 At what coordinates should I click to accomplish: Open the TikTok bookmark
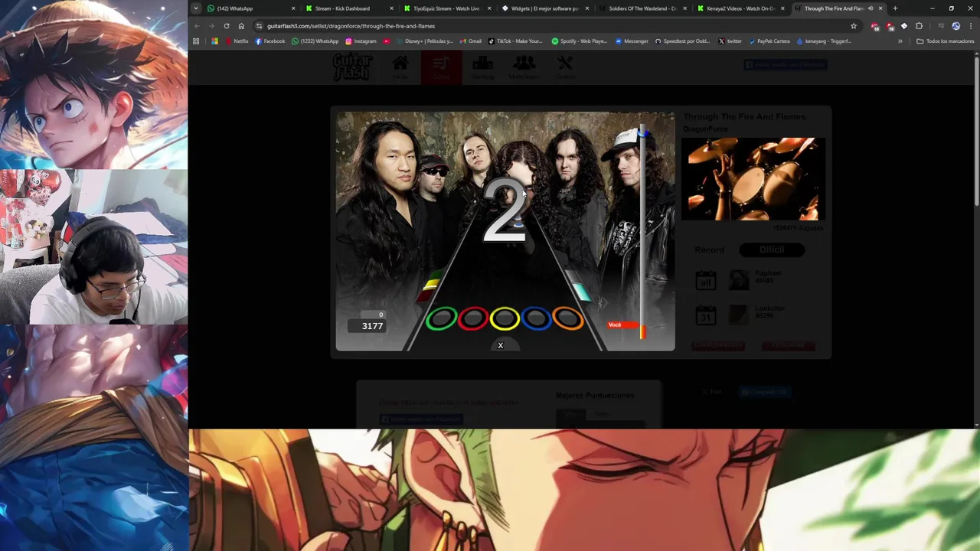click(x=515, y=41)
